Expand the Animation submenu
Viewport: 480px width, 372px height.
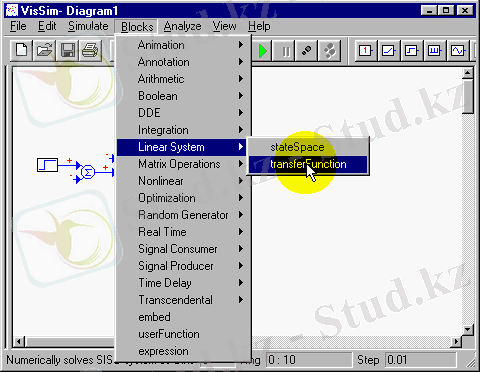coord(183,45)
